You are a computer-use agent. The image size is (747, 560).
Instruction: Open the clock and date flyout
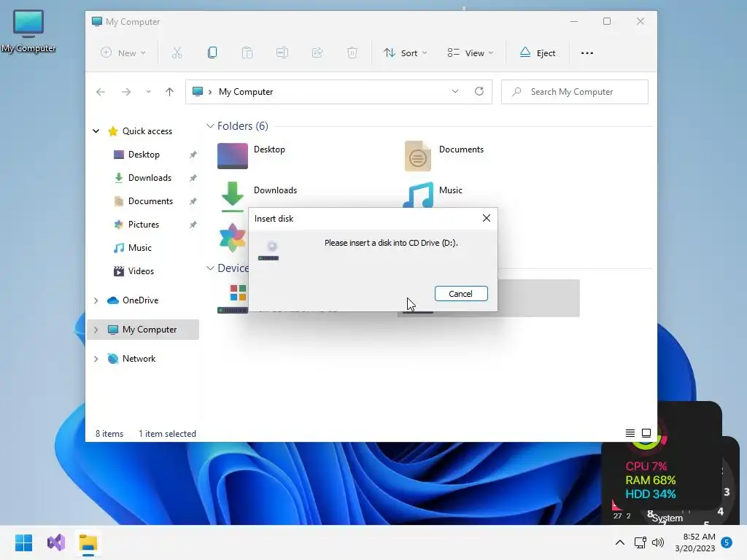pos(695,542)
